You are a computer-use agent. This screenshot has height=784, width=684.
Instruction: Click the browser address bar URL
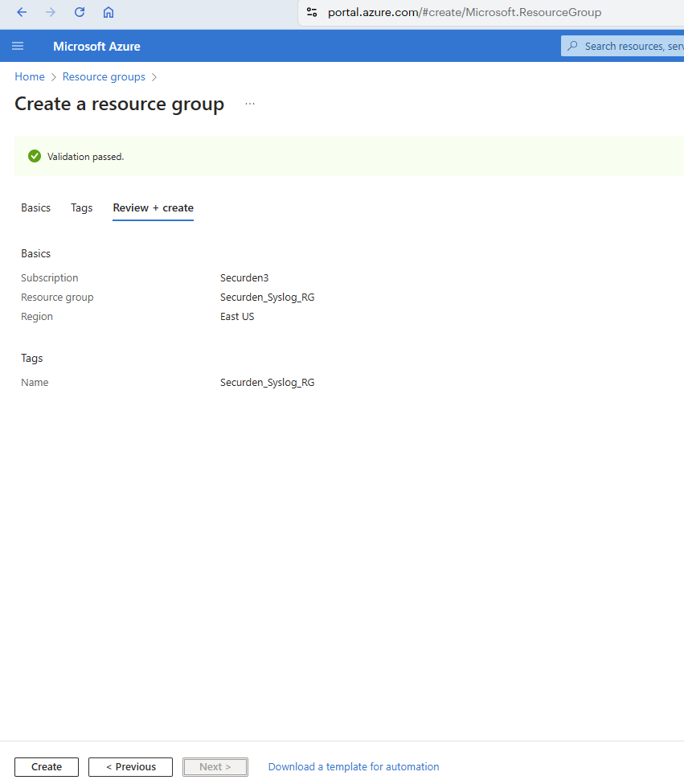pyautogui.click(x=464, y=12)
